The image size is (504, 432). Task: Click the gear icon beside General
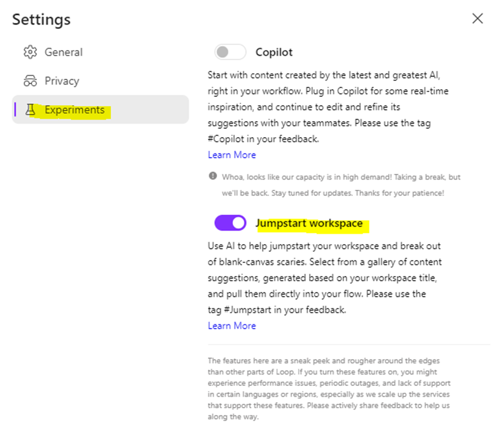tap(30, 52)
